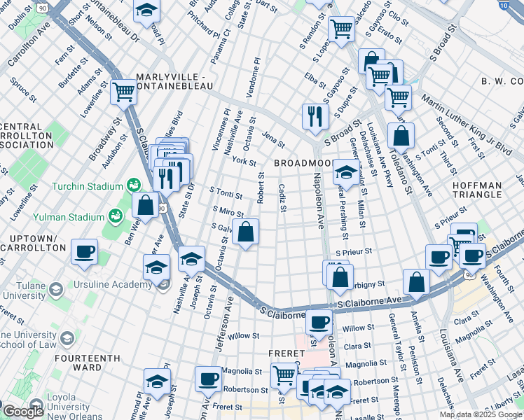Click the grocery cart marker beside Martin Luther King Jr Blvd

coord(398,99)
